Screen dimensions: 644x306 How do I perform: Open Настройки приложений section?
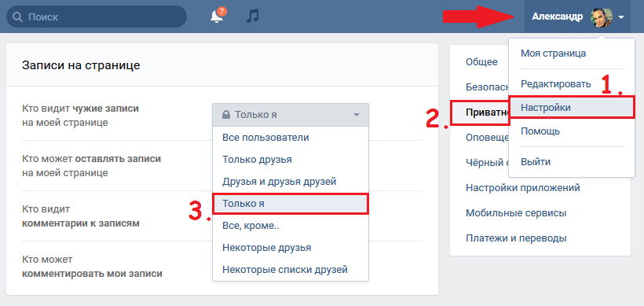(x=523, y=188)
